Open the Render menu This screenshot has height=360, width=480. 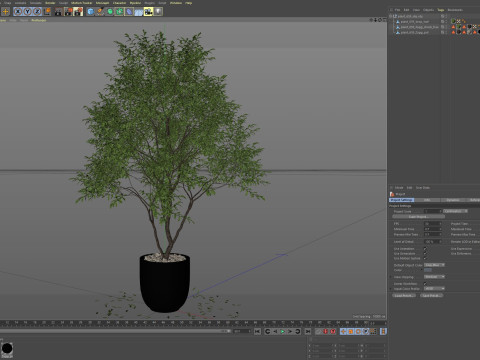(x=50, y=3)
